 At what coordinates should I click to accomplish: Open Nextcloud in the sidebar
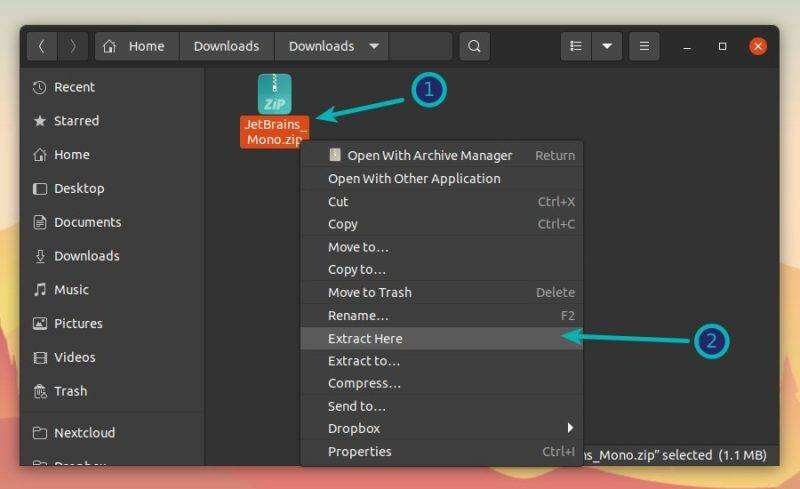pos(112,433)
